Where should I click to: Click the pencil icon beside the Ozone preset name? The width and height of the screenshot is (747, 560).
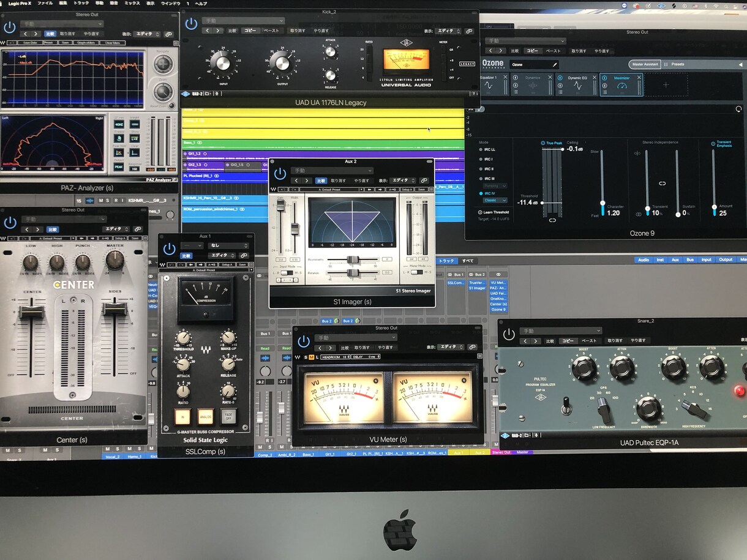555,64
